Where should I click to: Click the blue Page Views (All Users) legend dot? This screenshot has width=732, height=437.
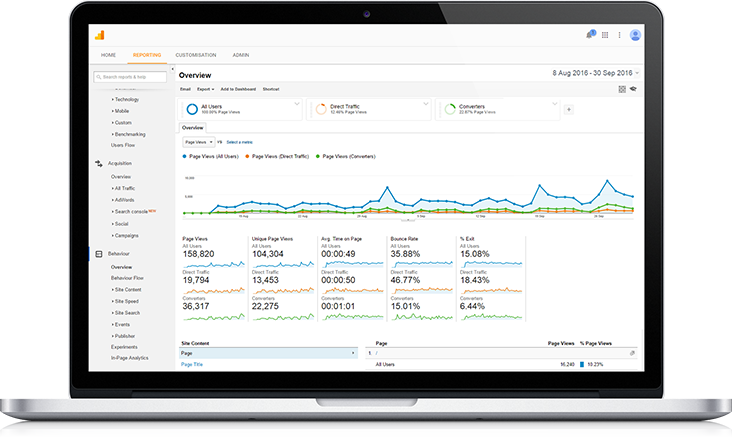point(184,156)
